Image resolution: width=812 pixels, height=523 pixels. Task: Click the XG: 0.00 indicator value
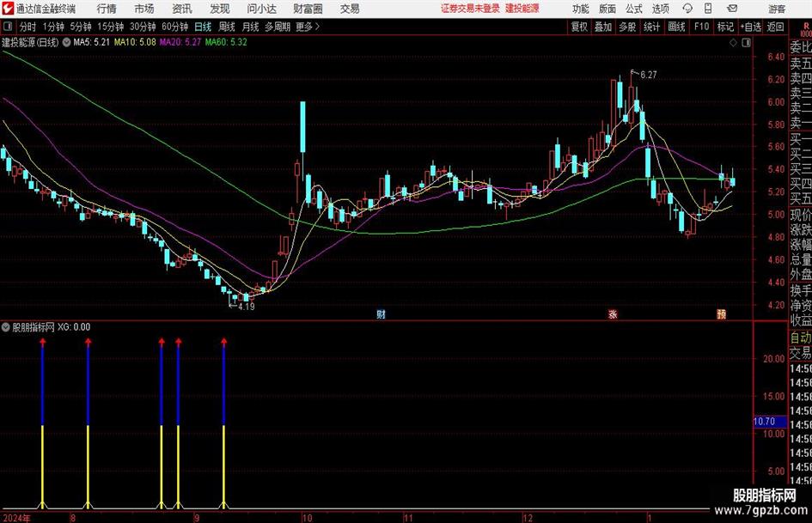click(74, 327)
